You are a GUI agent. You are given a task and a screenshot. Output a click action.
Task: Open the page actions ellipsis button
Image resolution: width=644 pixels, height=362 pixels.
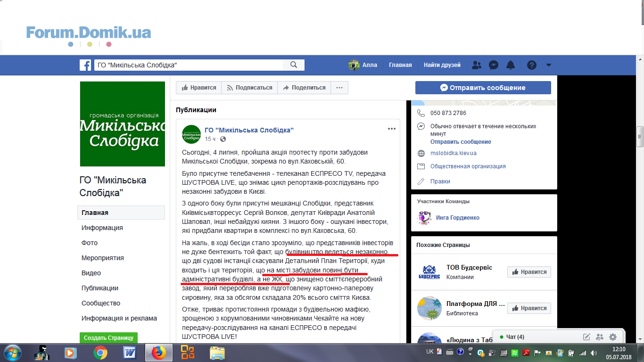[x=339, y=88]
